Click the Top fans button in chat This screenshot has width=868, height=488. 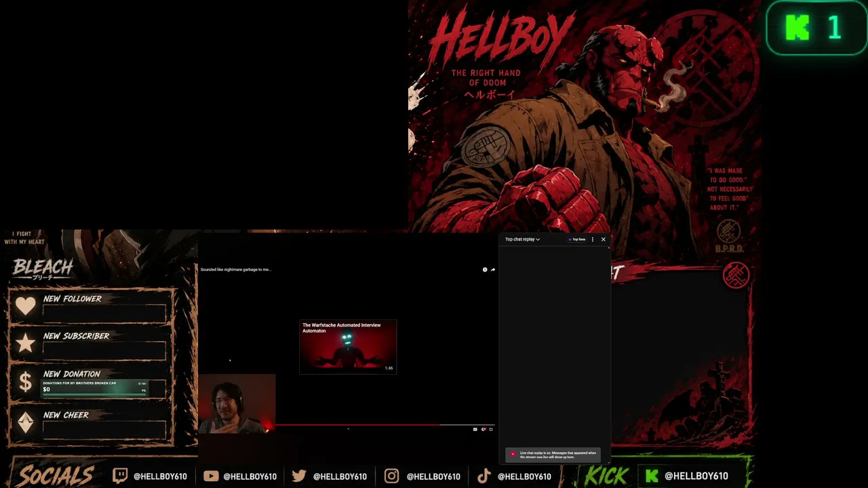coord(577,239)
